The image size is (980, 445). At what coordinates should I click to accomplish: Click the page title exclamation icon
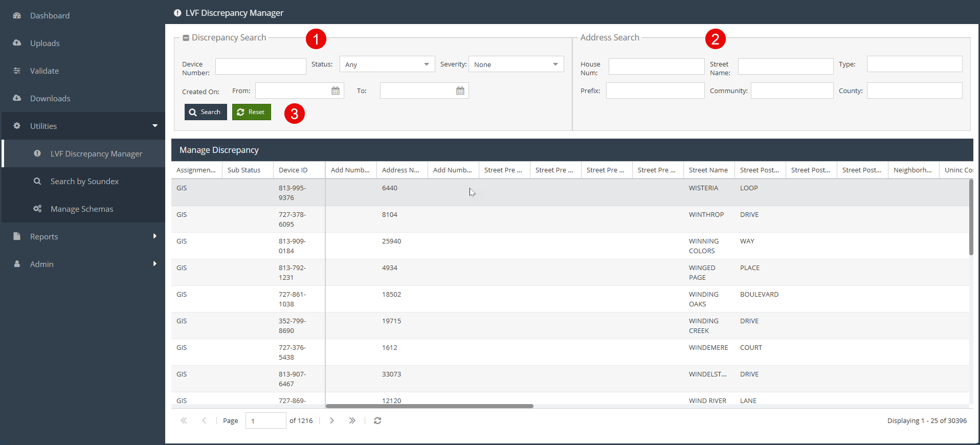click(x=177, y=13)
